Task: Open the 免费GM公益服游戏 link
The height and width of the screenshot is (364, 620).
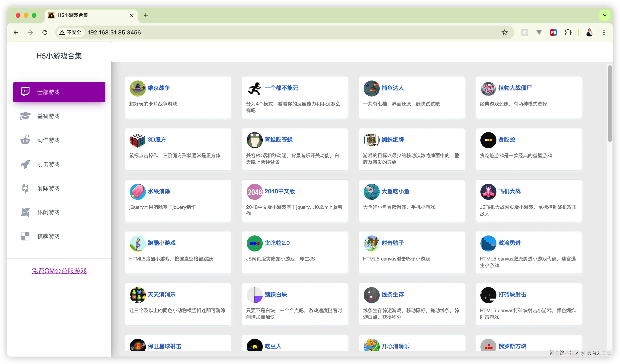Action: [59, 271]
